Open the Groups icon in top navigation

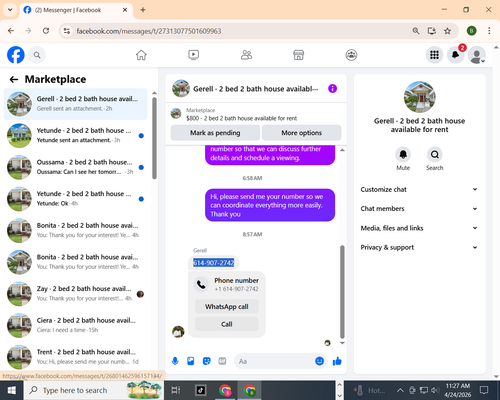point(351,55)
